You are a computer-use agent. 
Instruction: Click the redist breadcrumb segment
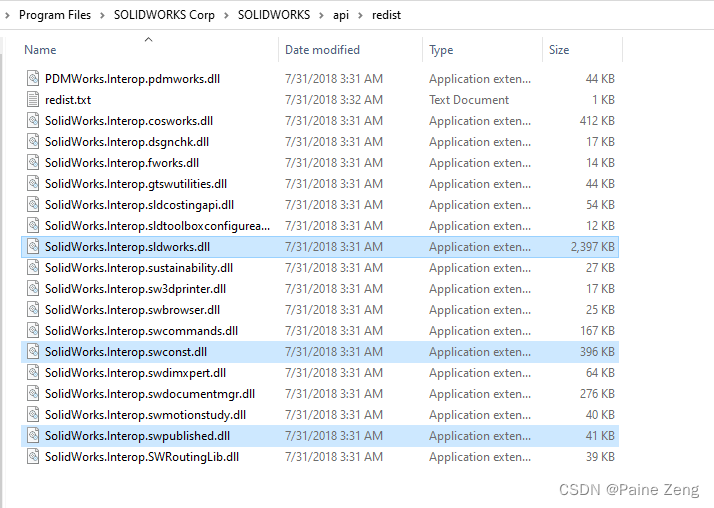[x=386, y=15]
